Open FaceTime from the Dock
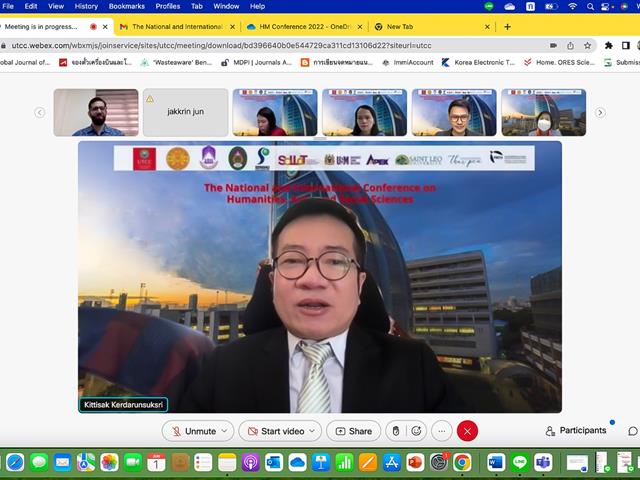Image resolution: width=640 pixels, height=480 pixels. coord(133,462)
